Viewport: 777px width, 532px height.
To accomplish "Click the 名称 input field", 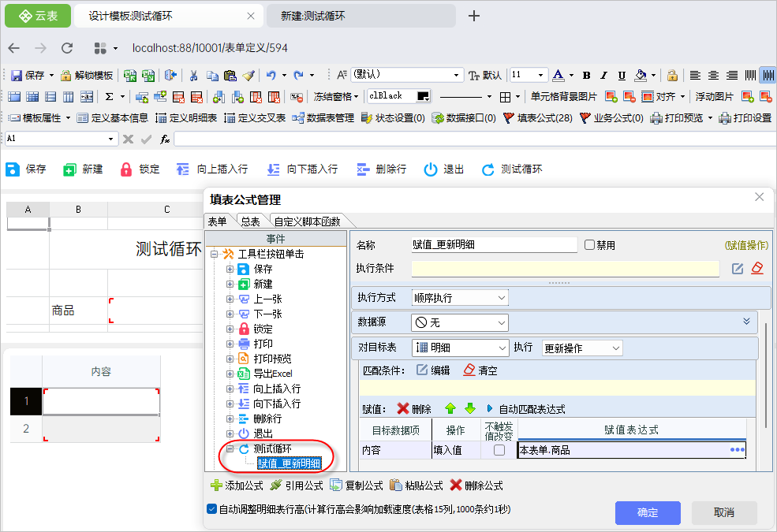I will [495, 244].
